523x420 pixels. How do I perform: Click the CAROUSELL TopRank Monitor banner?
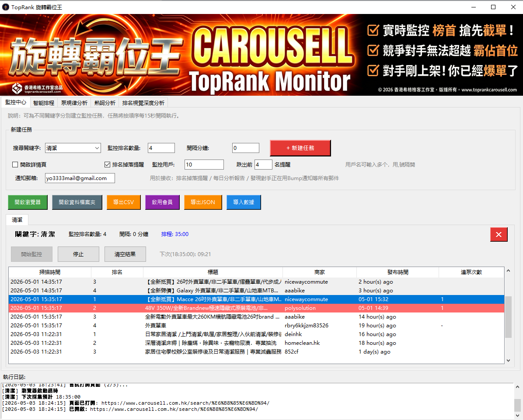(x=261, y=55)
